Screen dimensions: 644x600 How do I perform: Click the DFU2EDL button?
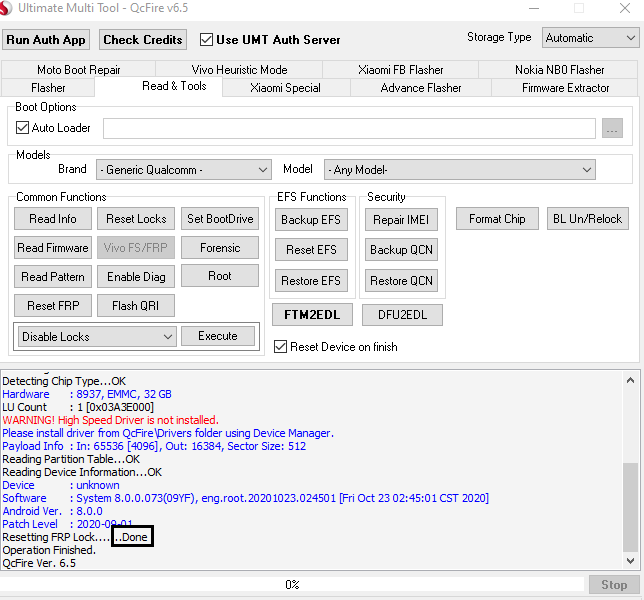pos(402,315)
